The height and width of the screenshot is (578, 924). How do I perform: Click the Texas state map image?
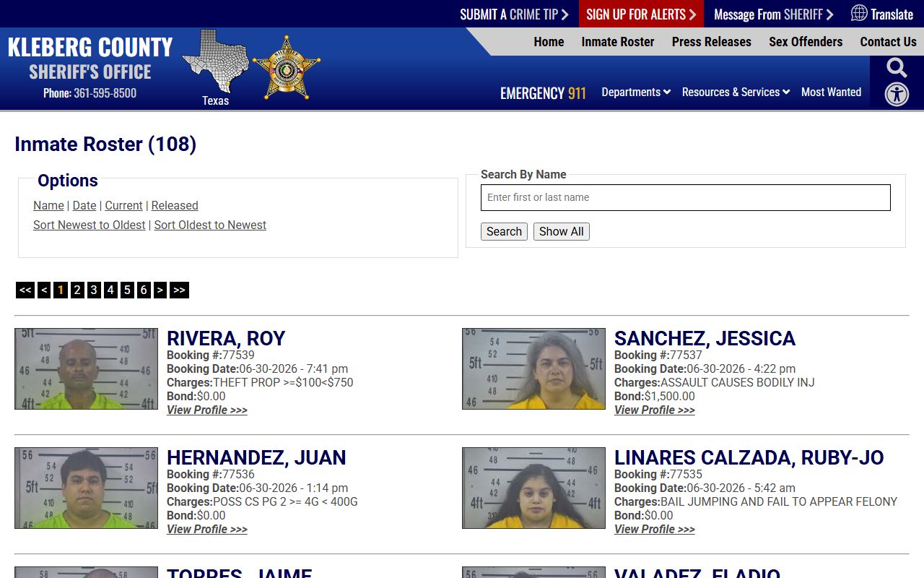click(x=215, y=61)
